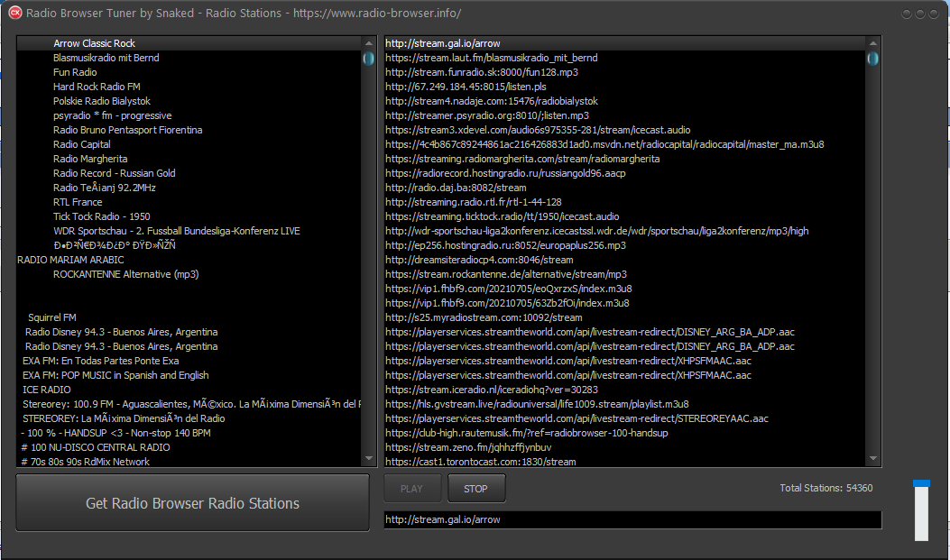Click the station list scroll-down arrow

click(x=368, y=458)
